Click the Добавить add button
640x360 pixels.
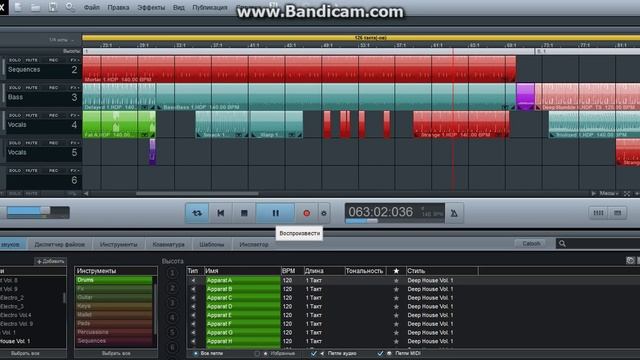pos(50,261)
